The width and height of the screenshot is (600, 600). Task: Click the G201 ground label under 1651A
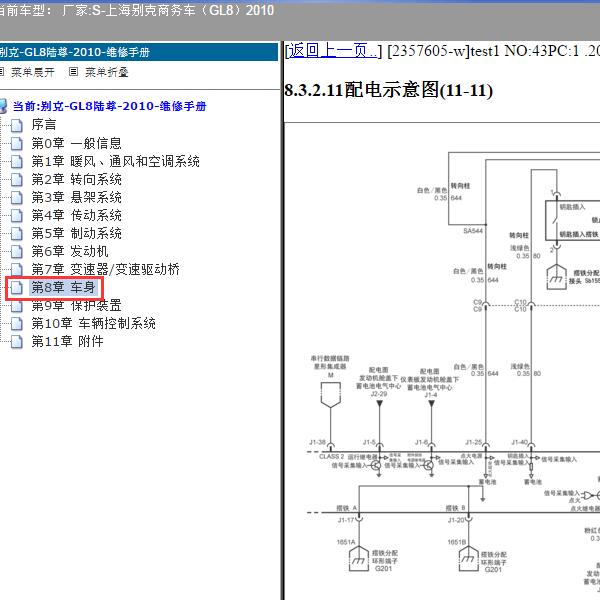(x=383, y=569)
